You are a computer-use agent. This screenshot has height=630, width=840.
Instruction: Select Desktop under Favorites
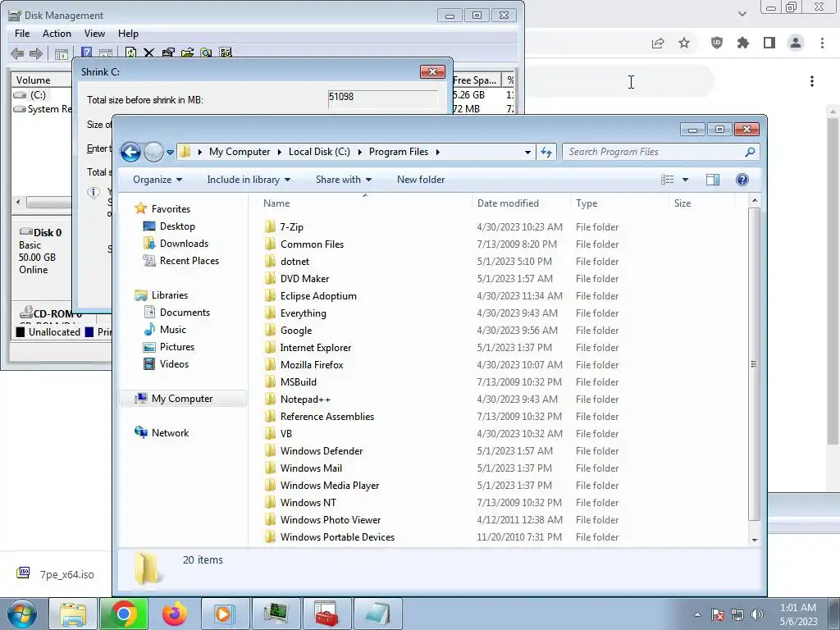177,226
